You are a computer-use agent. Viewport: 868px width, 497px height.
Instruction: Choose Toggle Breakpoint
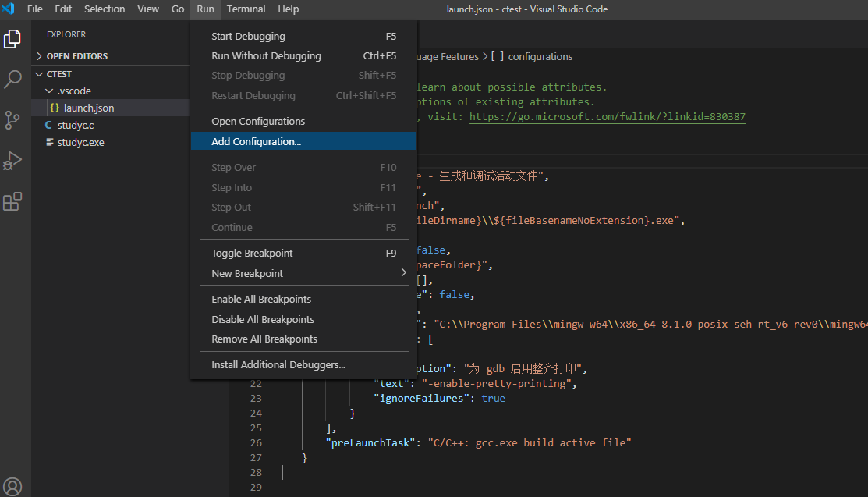click(303, 254)
